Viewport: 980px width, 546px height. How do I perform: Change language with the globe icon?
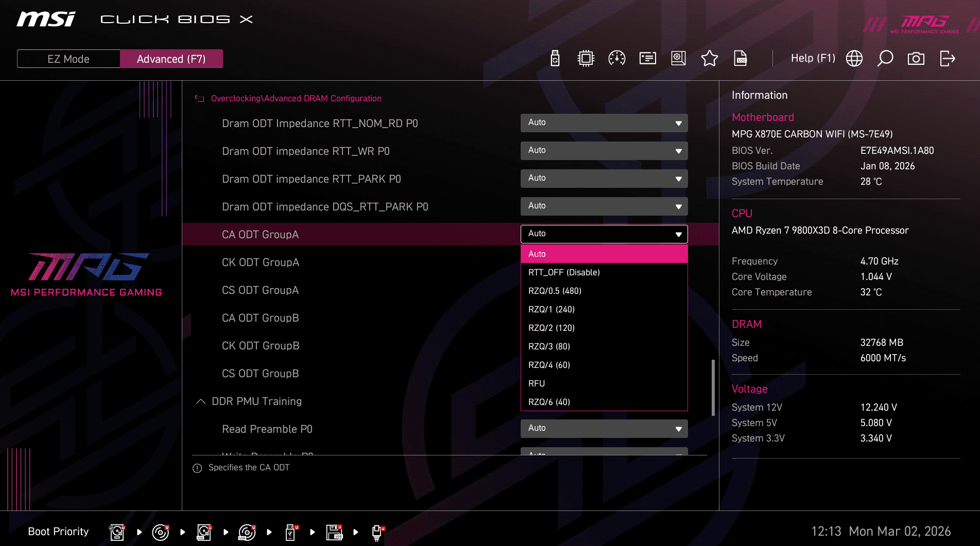point(854,59)
